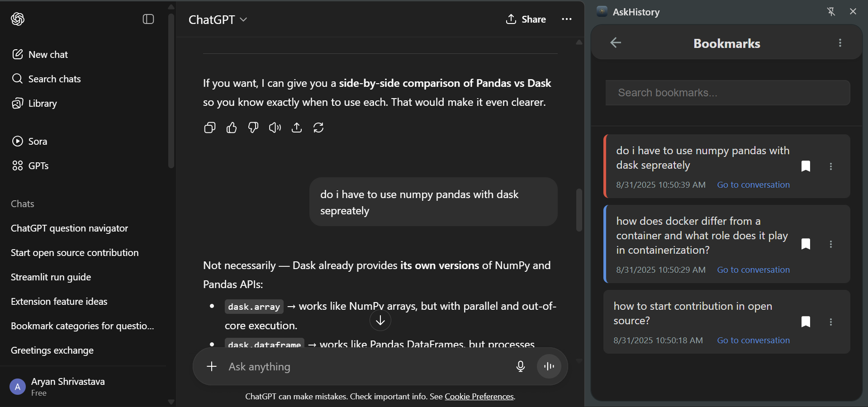Unpin the AskHistory panel
868x407 pixels.
831,11
